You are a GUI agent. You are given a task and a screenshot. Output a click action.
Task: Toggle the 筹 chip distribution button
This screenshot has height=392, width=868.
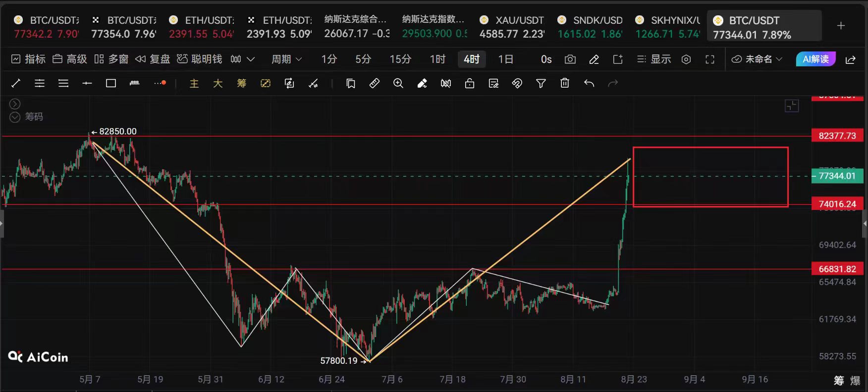(242, 83)
